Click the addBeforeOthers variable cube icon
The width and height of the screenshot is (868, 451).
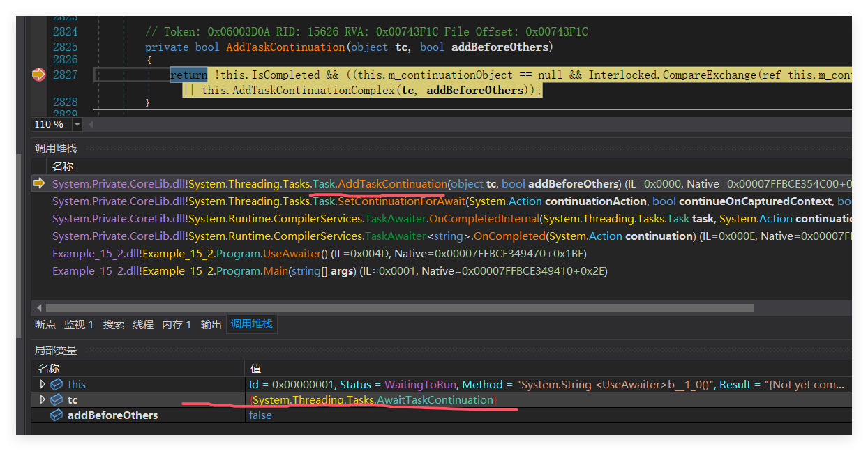point(57,415)
